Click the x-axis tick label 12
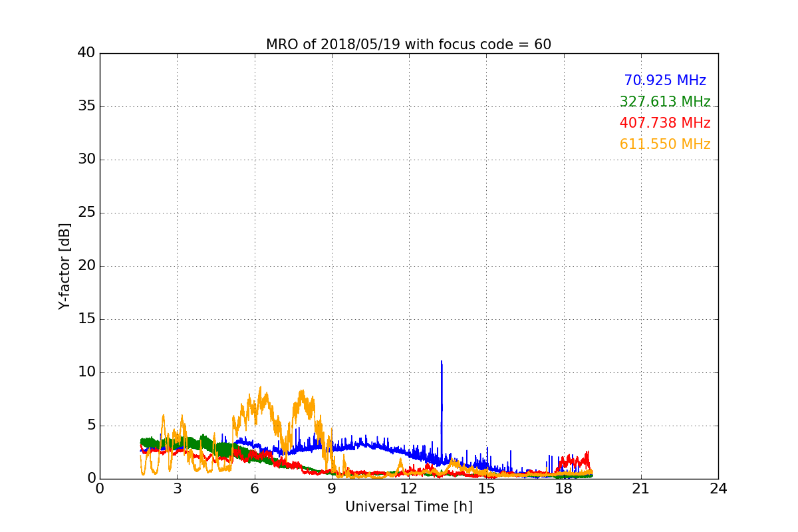The width and height of the screenshot is (798, 532). click(409, 488)
